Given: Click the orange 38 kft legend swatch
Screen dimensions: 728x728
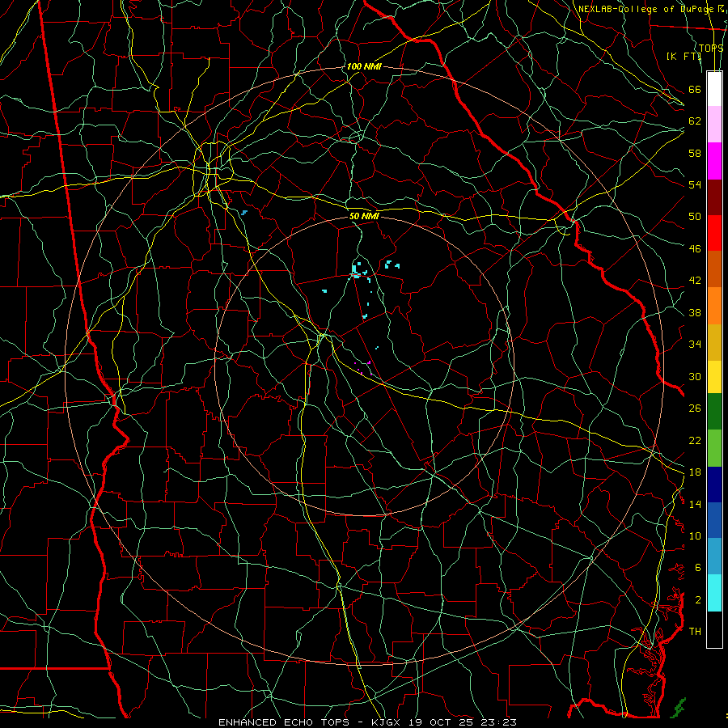Looking at the screenshot, I should click(x=714, y=306).
